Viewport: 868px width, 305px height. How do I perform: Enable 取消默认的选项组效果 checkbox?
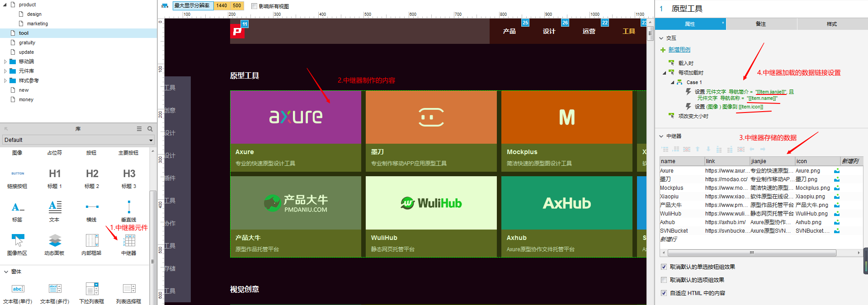664,280
